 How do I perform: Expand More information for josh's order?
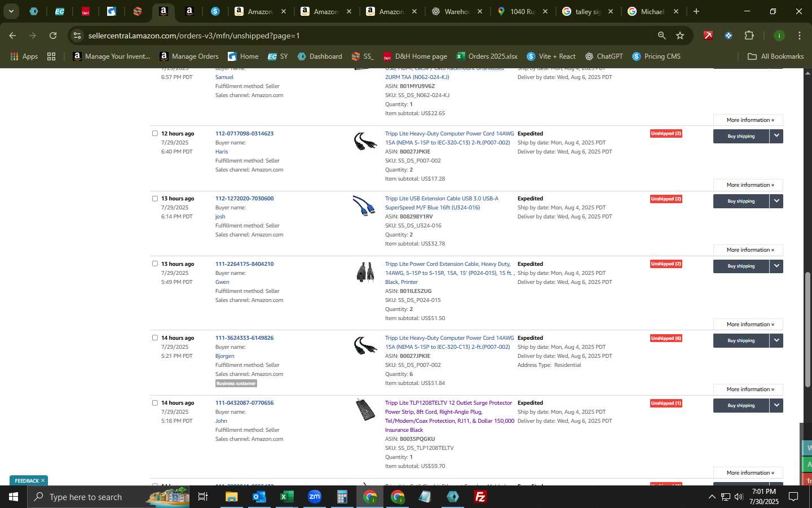(x=748, y=250)
